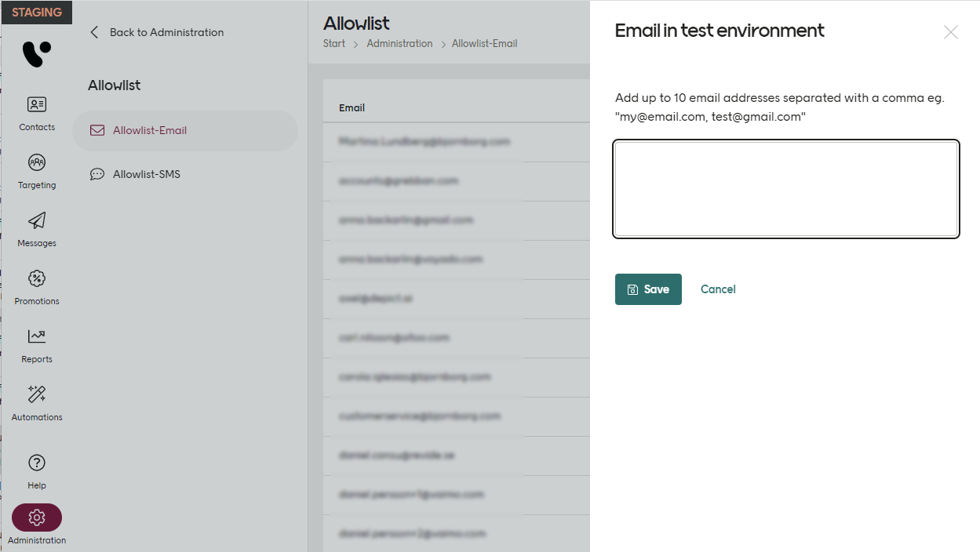980x552 pixels.
Task: Cancel adding email addresses
Action: (718, 289)
